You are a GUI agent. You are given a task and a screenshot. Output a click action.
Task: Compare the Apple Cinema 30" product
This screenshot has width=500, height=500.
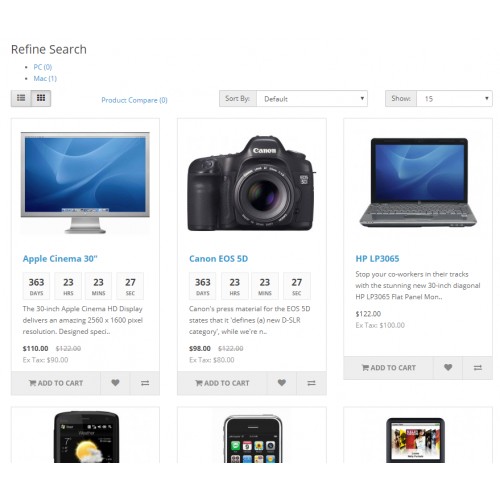coord(145,383)
